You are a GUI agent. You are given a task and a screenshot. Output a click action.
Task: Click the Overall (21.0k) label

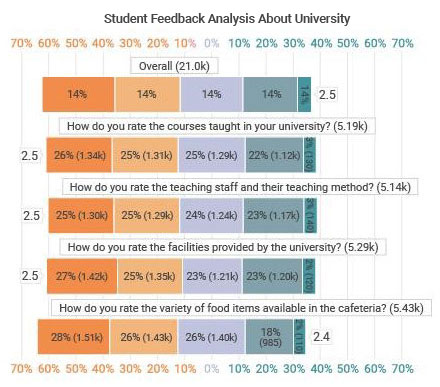pyautogui.click(x=174, y=66)
